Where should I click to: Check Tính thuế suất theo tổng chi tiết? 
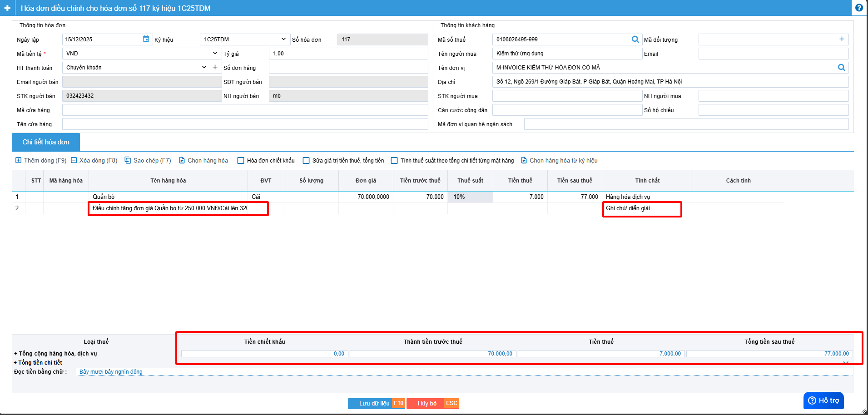[394, 161]
